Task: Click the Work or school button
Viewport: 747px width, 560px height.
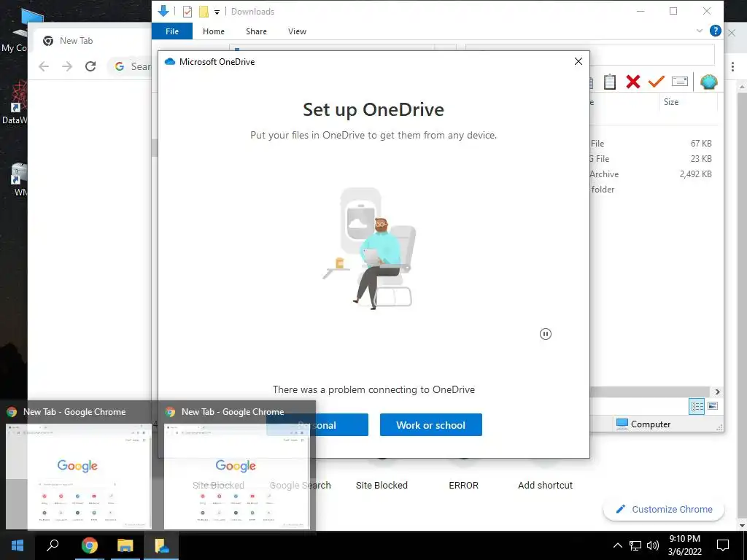Action: 430,425
